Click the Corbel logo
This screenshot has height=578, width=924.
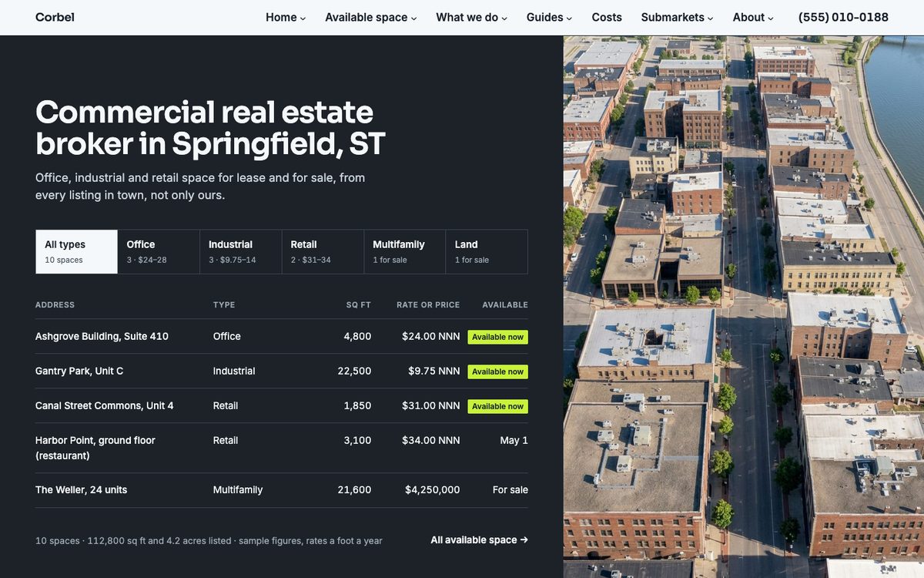click(55, 17)
